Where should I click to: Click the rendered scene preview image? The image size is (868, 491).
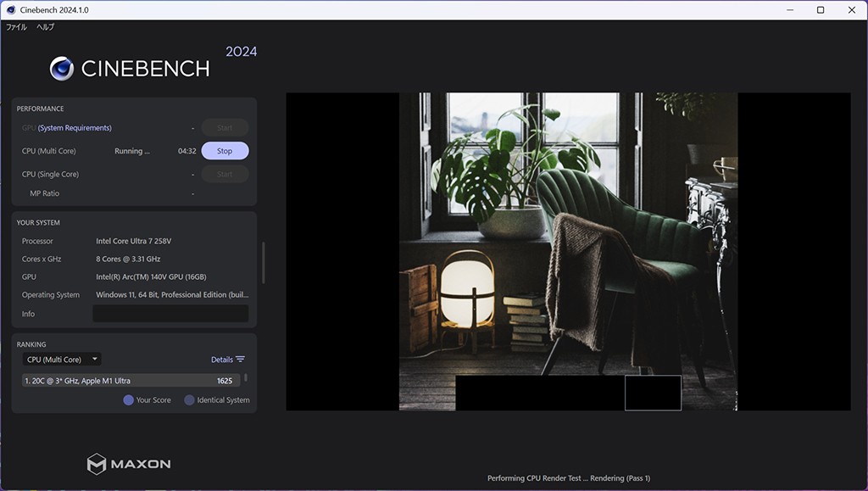[x=568, y=251]
